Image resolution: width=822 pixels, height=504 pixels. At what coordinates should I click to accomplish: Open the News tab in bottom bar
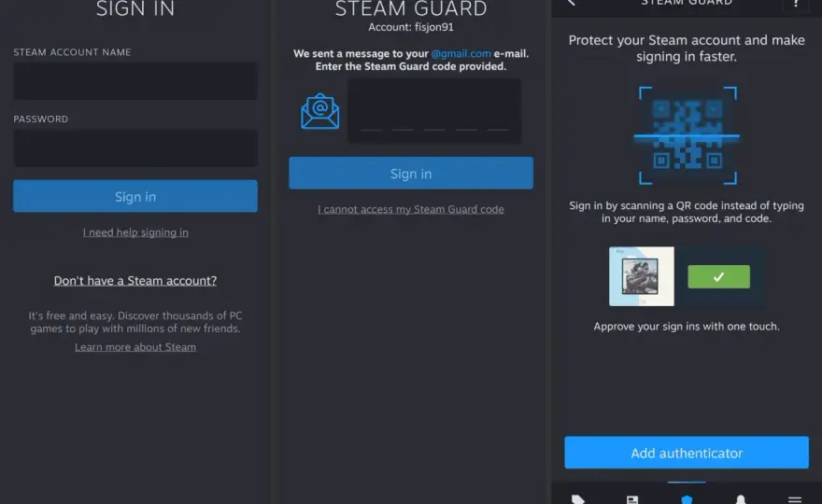[632, 499]
